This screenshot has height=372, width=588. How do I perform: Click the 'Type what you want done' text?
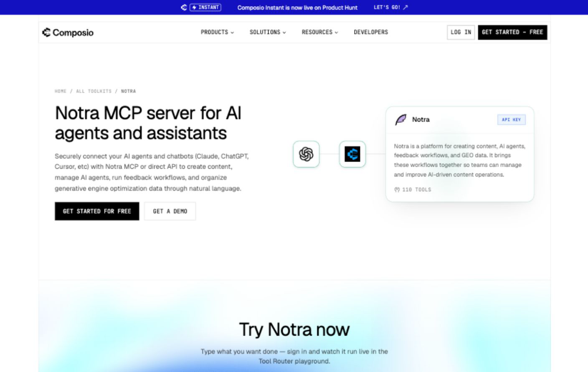[x=294, y=356]
